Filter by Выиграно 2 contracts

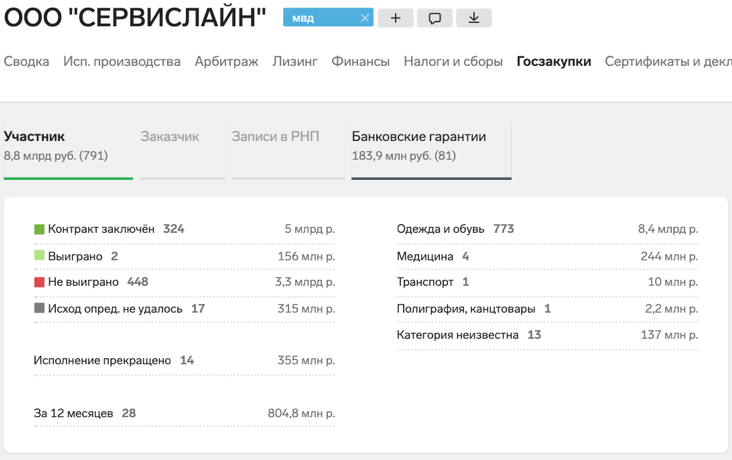click(x=184, y=256)
